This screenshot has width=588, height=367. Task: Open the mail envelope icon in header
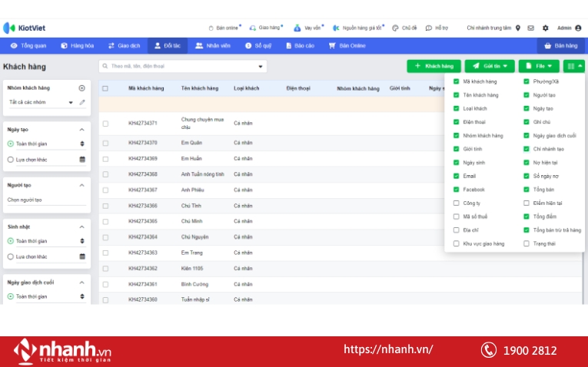pyautogui.click(x=530, y=28)
